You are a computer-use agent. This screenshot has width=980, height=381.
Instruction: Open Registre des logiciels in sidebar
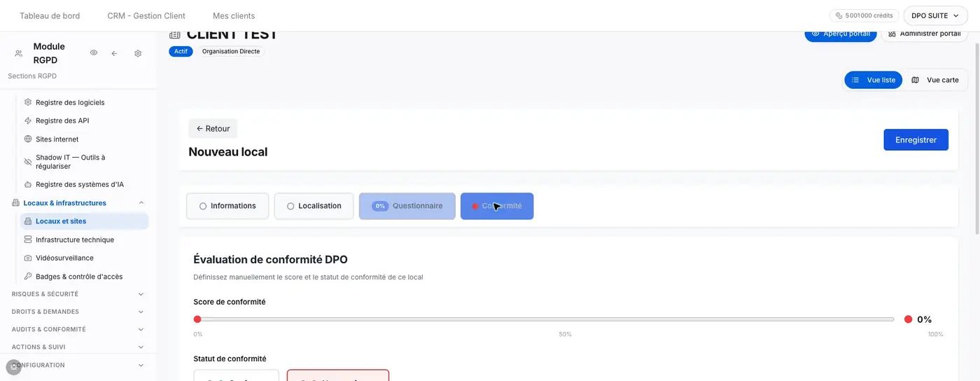(x=70, y=102)
